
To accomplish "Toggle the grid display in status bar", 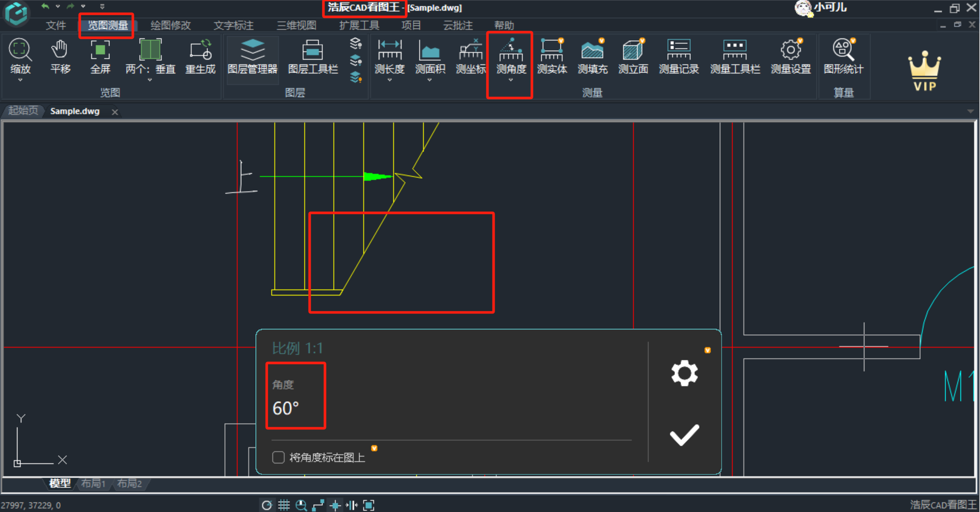I will pyautogui.click(x=284, y=505).
